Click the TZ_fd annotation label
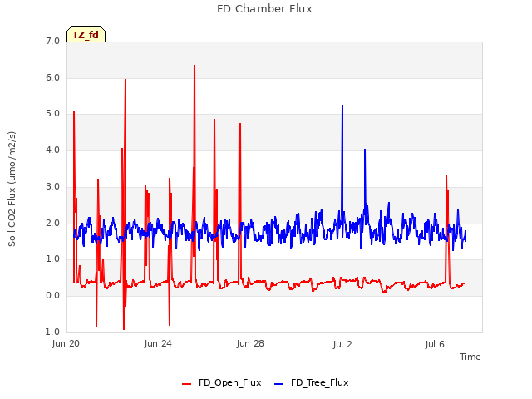Viewport: 532px width, 399px height. tap(86, 34)
